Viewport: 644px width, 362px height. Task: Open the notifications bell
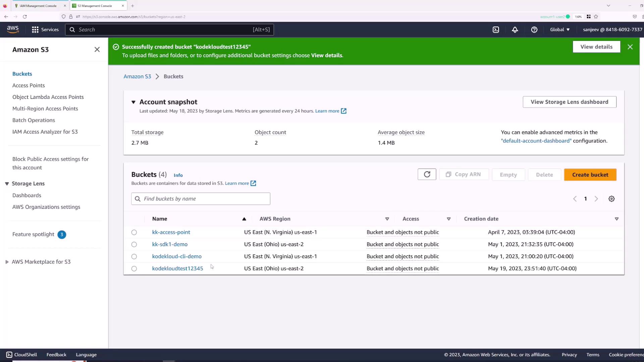(515, 29)
